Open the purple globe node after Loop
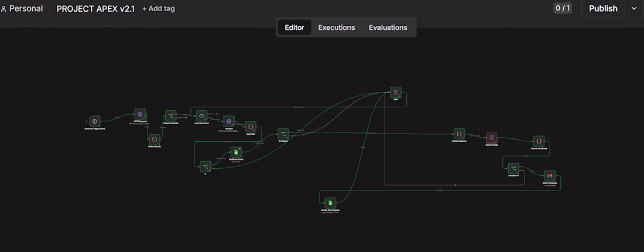 tap(229, 121)
